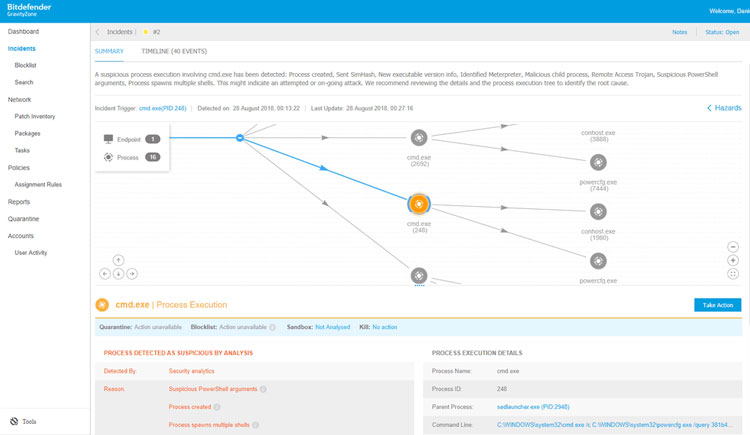Screen dimensions: 750x435
Task: Open Notes for this incident
Action: tap(679, 32)
